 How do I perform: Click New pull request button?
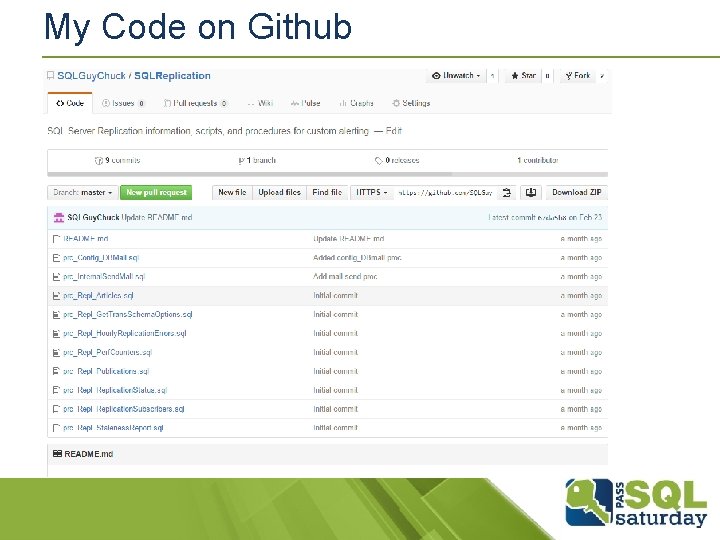(x=156, y=192)
